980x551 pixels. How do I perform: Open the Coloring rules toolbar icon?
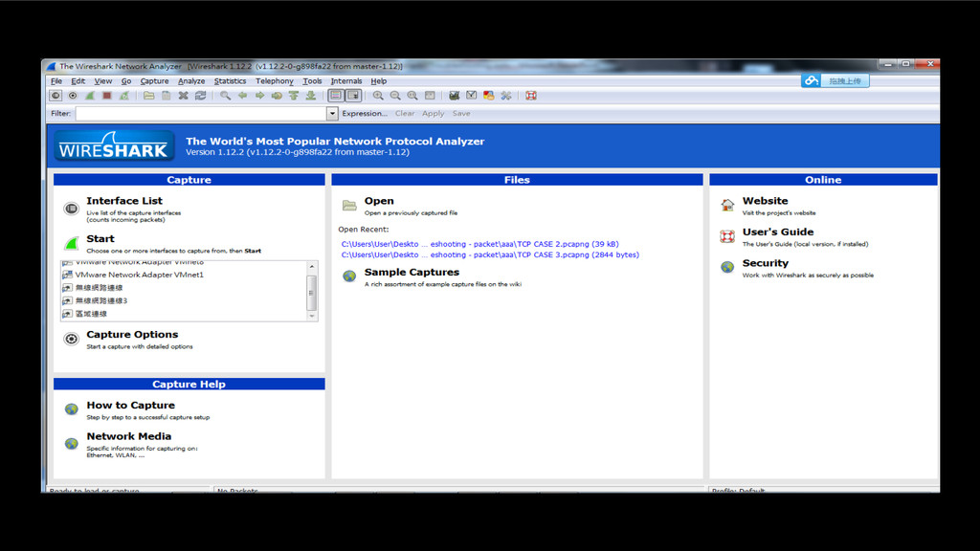(x=489, y=96)
